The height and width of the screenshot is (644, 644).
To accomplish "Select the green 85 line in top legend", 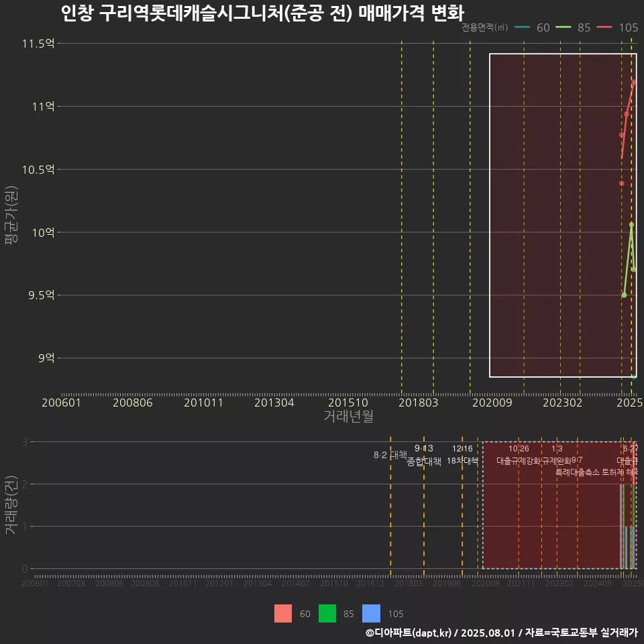I will [563, 28].
